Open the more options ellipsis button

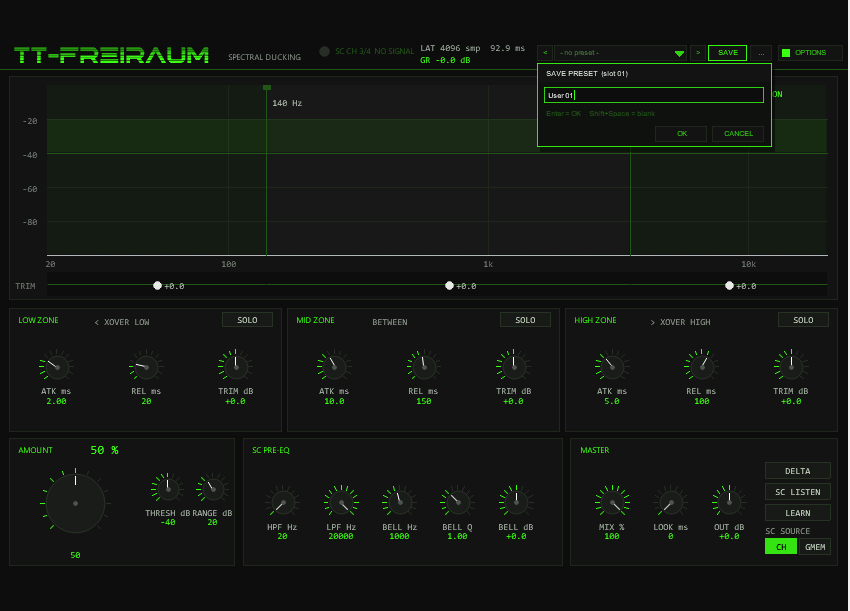coord(761,53)
